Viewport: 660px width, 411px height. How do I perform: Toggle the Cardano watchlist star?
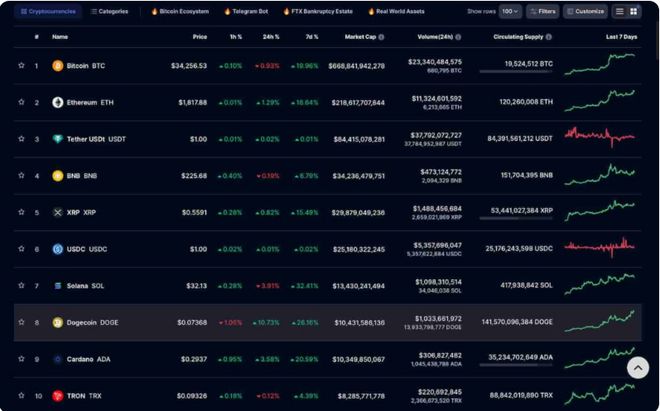(21, 359)
